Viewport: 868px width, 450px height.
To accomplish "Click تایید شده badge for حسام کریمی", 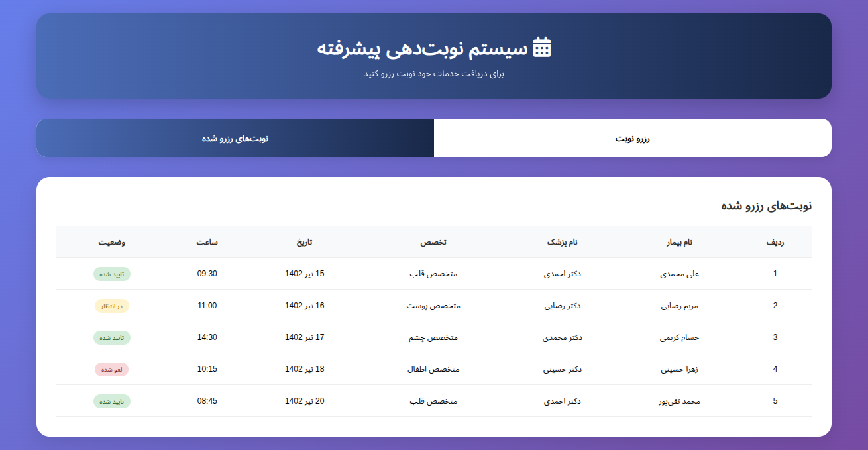I will point(112,338).
